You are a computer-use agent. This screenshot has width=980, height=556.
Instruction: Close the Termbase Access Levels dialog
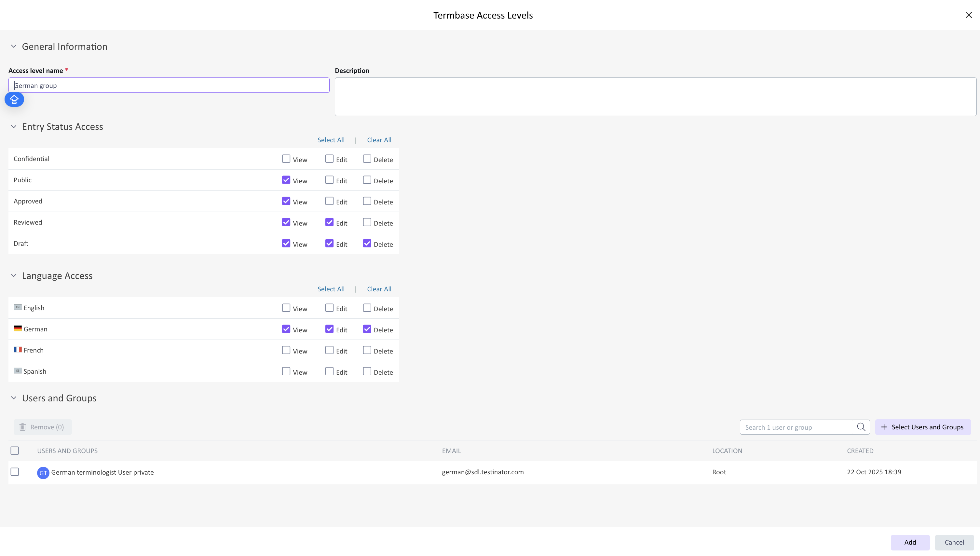tap(969, 15)
